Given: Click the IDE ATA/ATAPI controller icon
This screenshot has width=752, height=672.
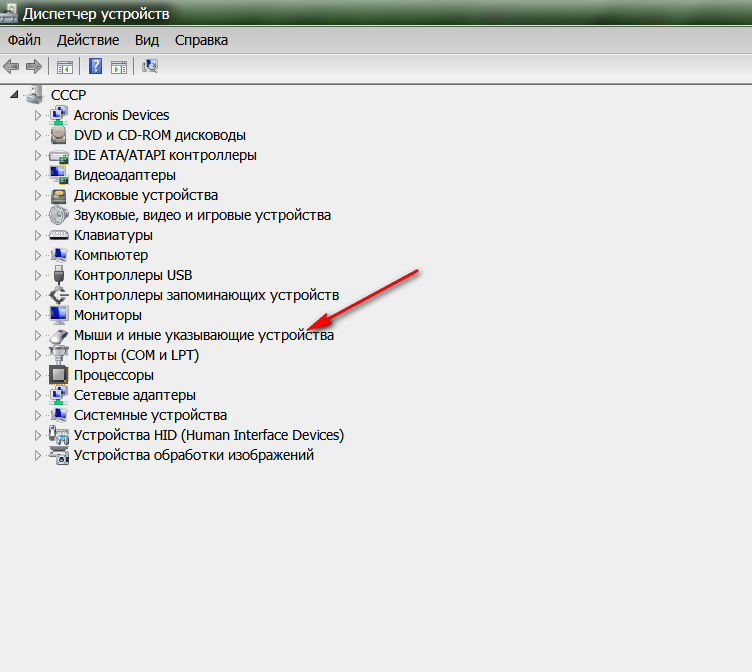Looking at the screenshot, I should [x=59, y=156].
